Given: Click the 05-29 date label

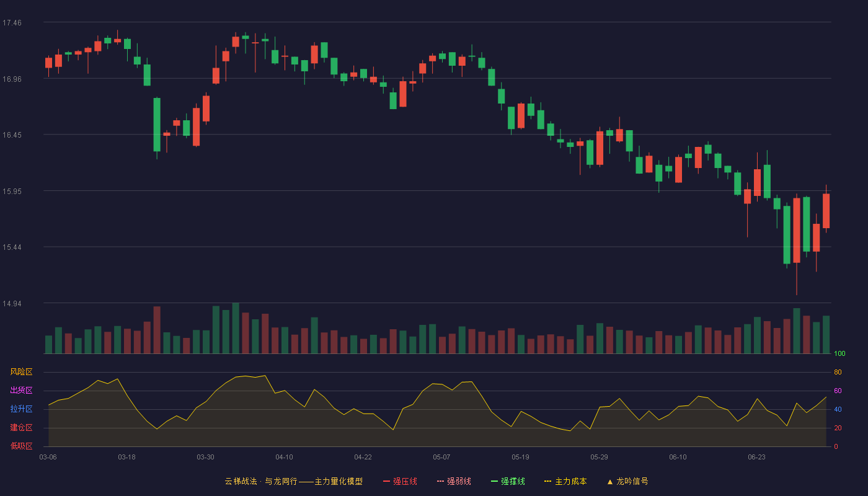Looking at the screenshot, I should [600, 457].
